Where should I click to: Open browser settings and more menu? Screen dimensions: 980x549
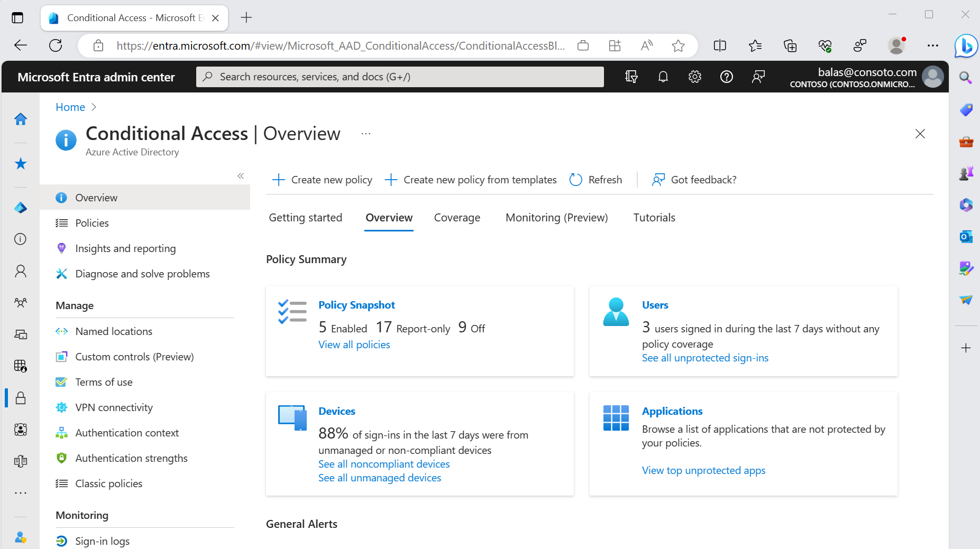point(933,45)
